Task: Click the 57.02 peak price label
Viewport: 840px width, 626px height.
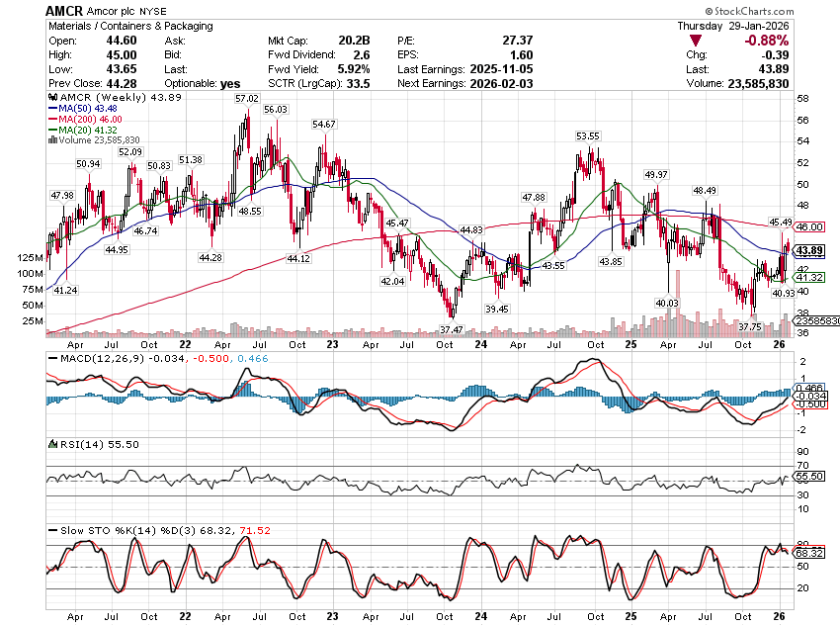Action: 246,99
